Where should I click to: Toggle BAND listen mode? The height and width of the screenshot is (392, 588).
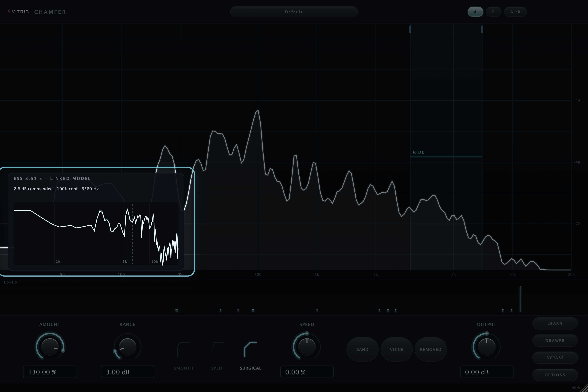[x=362, y=349]
